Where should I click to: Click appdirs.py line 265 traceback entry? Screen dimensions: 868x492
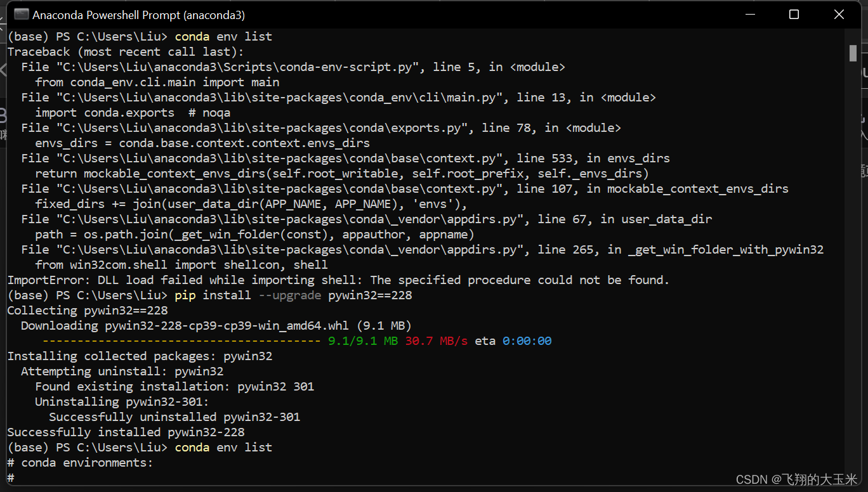[x=423, y=249]
